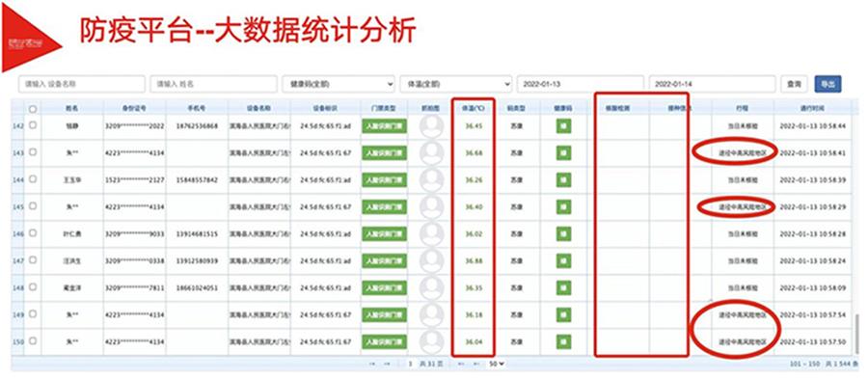
Task: Open the rows-per-page 50 dropdown
Action: tap(496, 364)
